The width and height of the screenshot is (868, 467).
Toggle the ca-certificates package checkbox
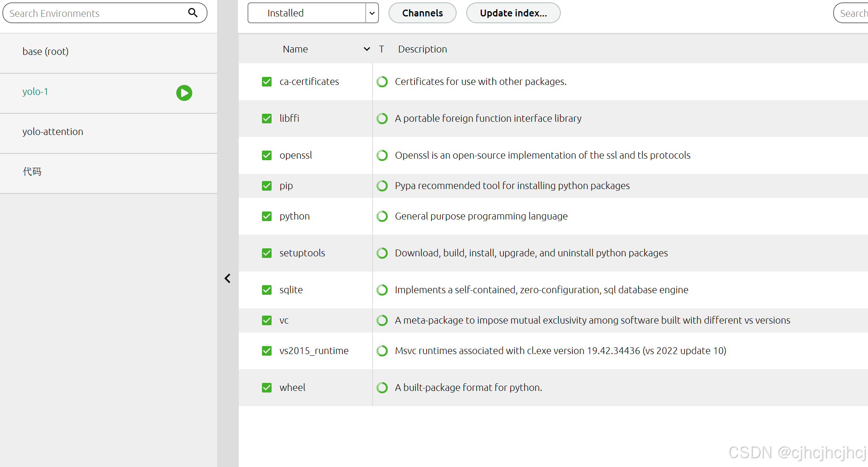coord(267,82)
